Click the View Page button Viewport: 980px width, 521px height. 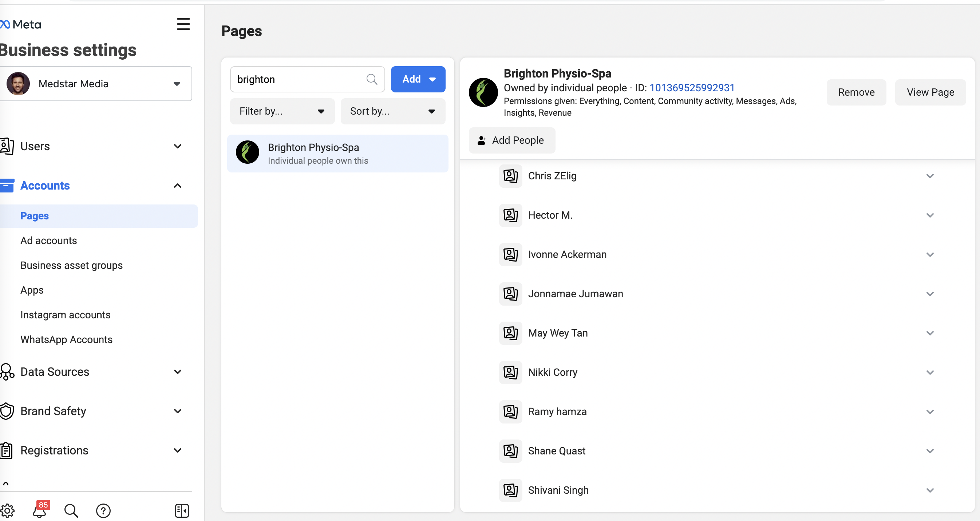[x=930, y=92]
